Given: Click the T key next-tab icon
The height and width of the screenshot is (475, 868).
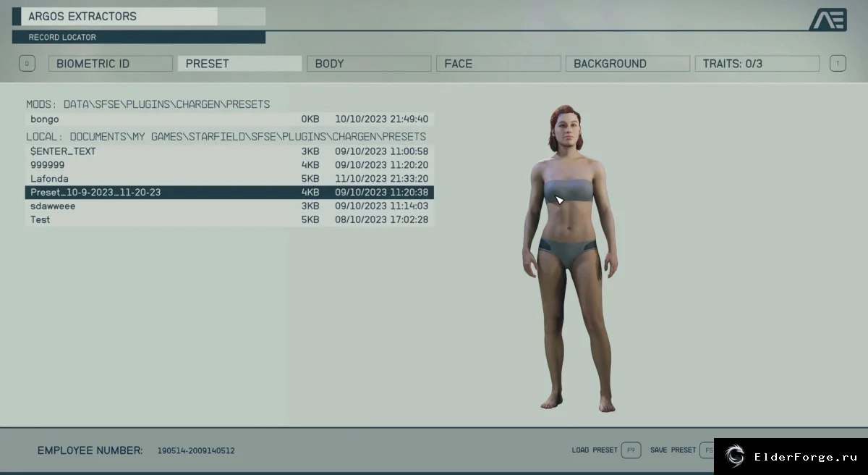Looking at the screenshot, I should coord(838,64).
